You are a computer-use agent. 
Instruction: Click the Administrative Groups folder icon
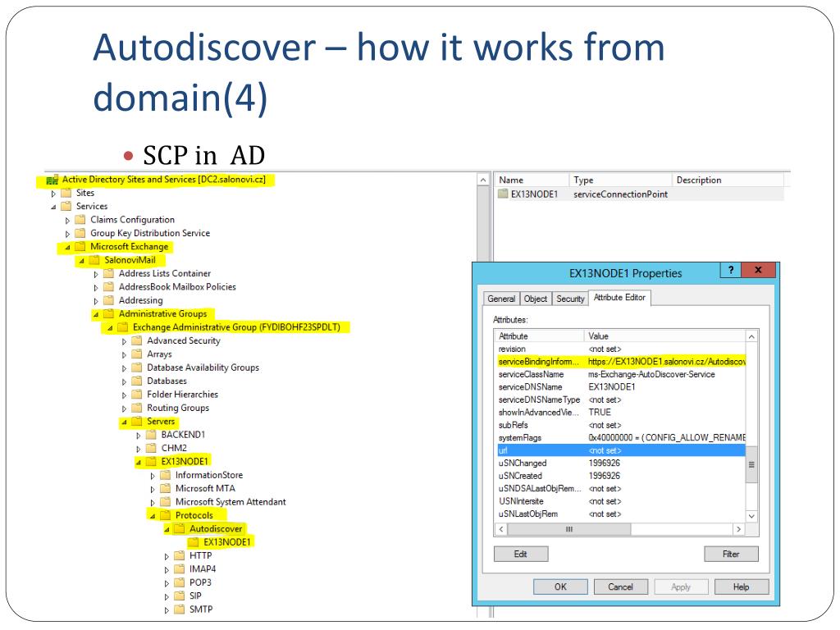tap(109, 313)
